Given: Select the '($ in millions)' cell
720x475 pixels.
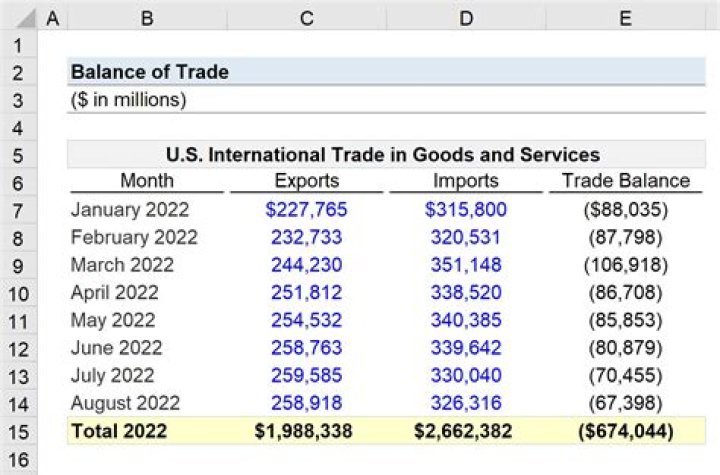Looking at the screenshot, I should coord(128,100).
